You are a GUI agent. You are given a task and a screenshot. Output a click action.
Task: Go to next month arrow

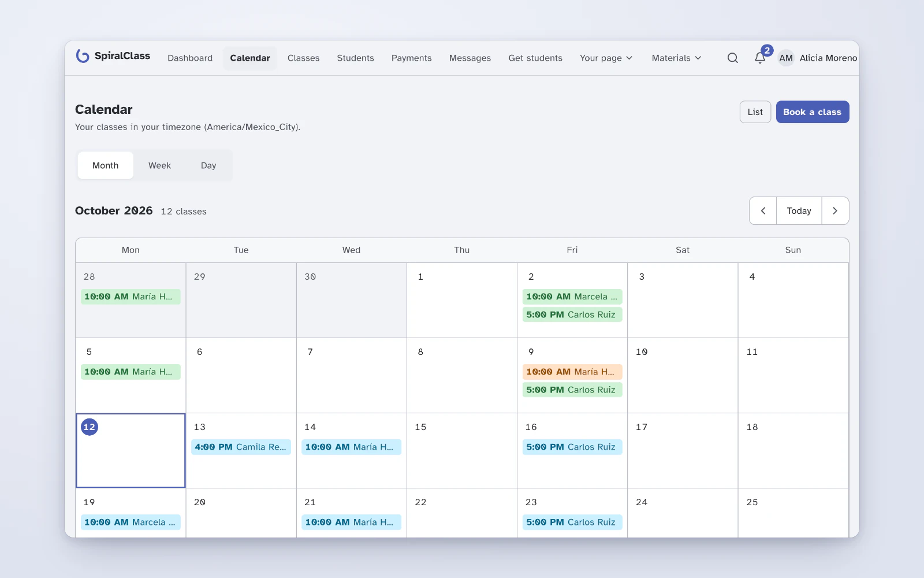pyautogui.click(x=835, y=211)
